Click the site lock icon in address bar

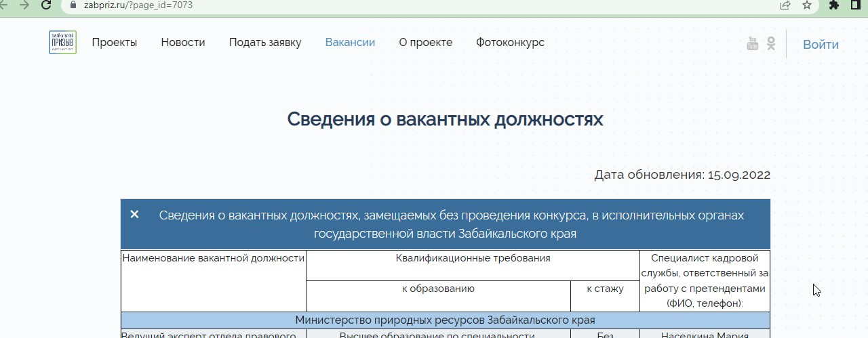(x=73, y=5)
